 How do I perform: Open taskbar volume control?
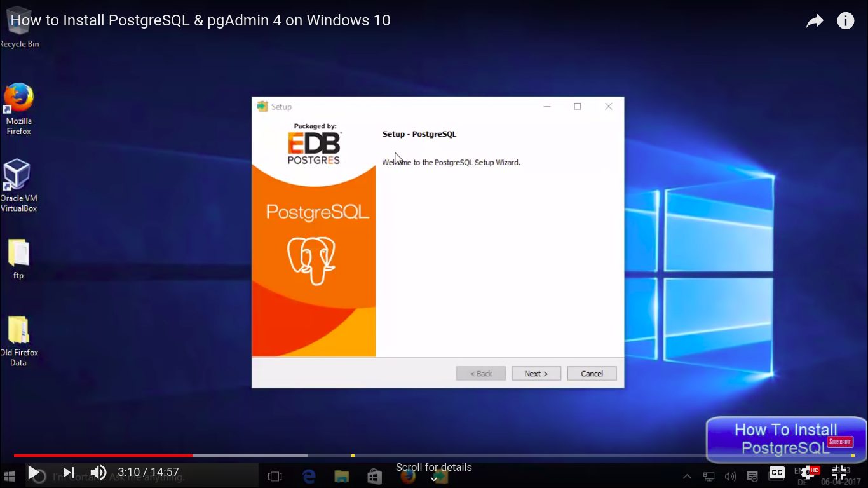[730, 476]
